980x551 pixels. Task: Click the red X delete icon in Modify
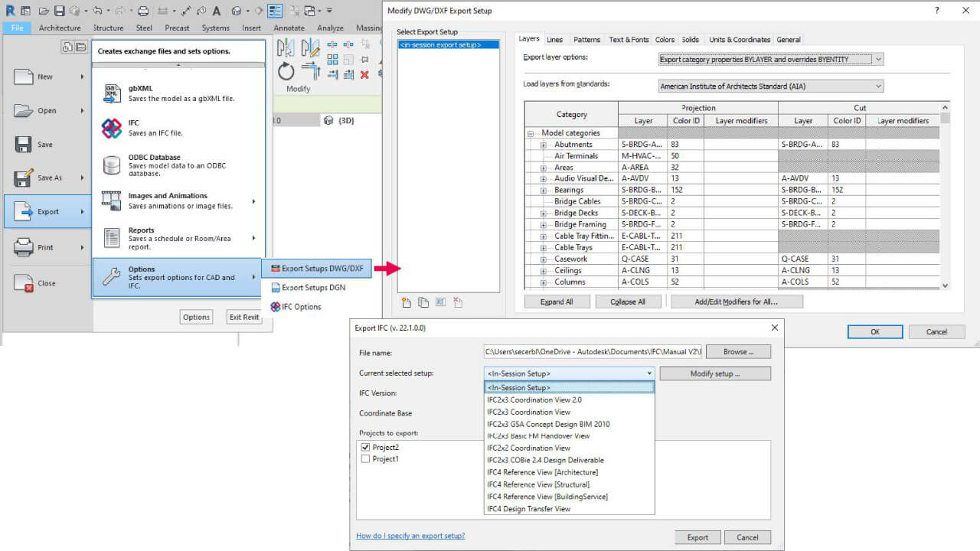[364, 74]
